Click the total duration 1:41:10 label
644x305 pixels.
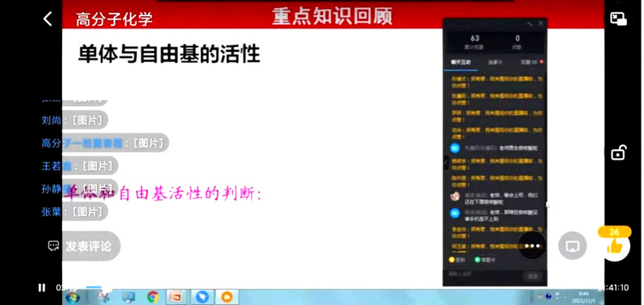pyautogui.click(x=614, y=288)
